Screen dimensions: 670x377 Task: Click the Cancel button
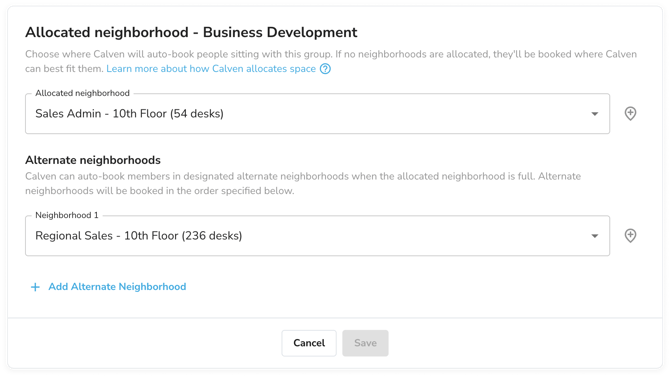pyautogui.click(x=309, y=343)
